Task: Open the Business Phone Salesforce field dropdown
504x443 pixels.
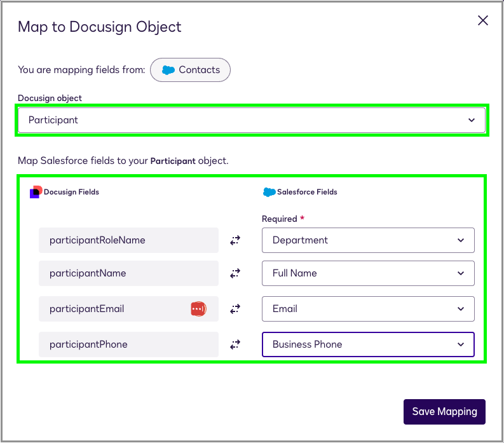Action: click(x=368, y=344)
